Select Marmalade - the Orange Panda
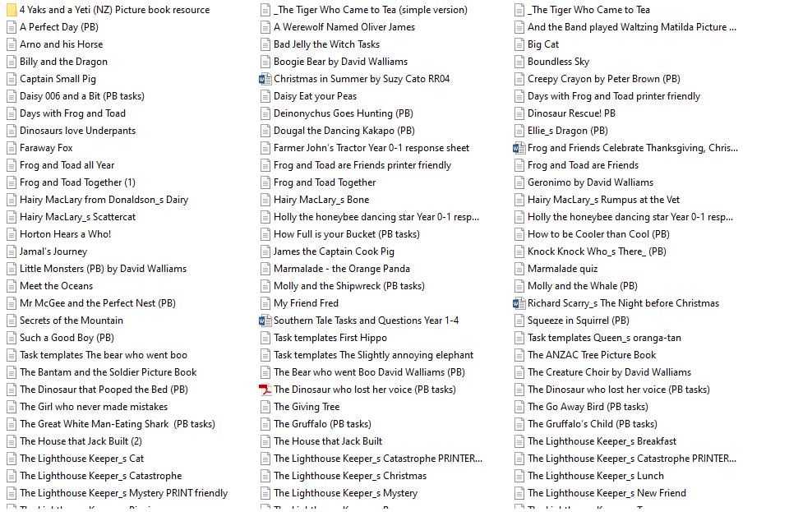The image size is (812, 512). pos(342,270)
